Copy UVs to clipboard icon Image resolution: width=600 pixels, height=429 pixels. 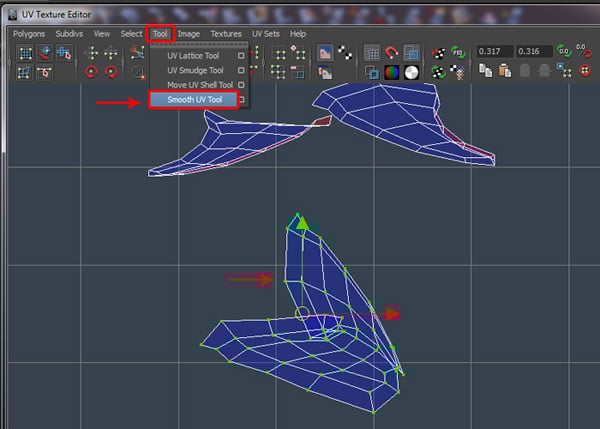486,71
